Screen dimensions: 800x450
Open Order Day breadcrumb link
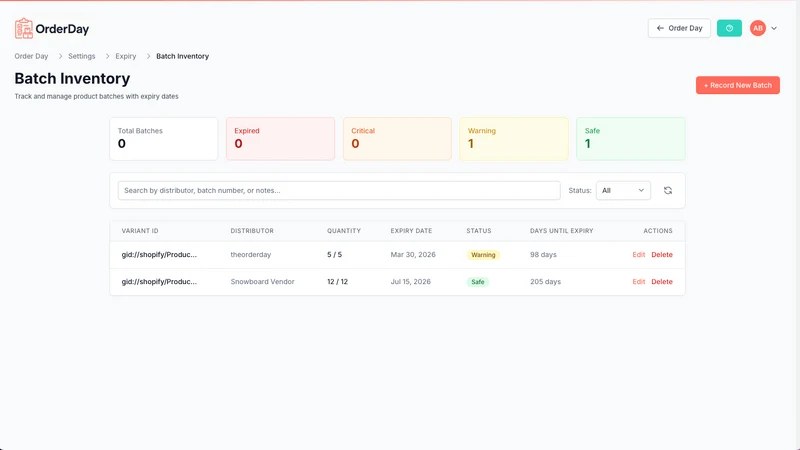[x=31, y=56]
